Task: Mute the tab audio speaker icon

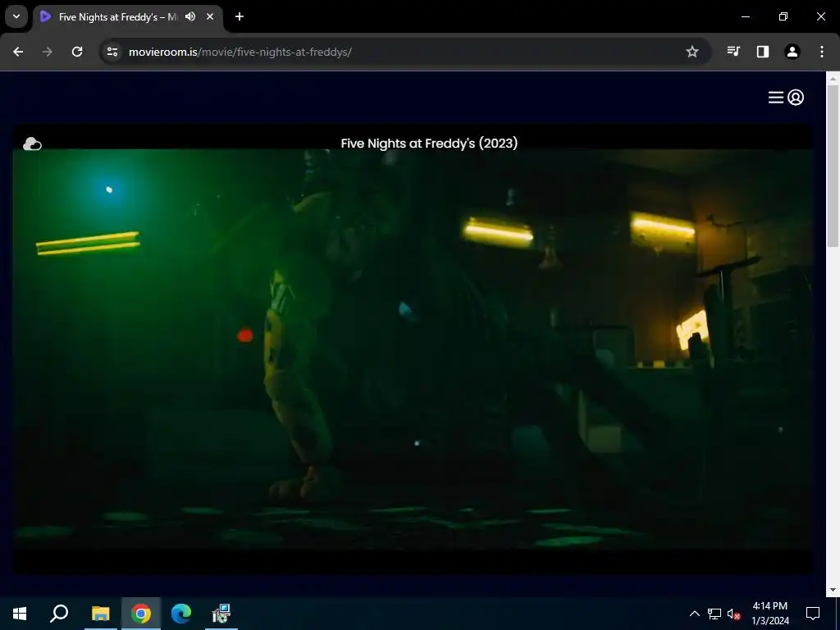Action: tap(190, 16)
